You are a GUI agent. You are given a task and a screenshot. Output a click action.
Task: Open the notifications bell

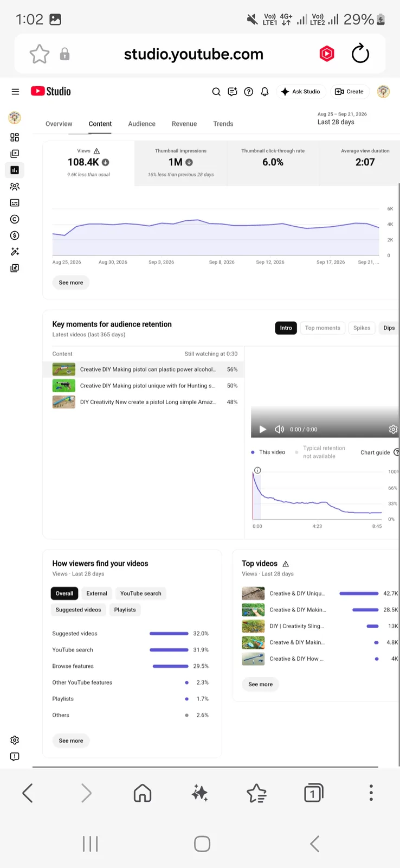coord(264,92)
